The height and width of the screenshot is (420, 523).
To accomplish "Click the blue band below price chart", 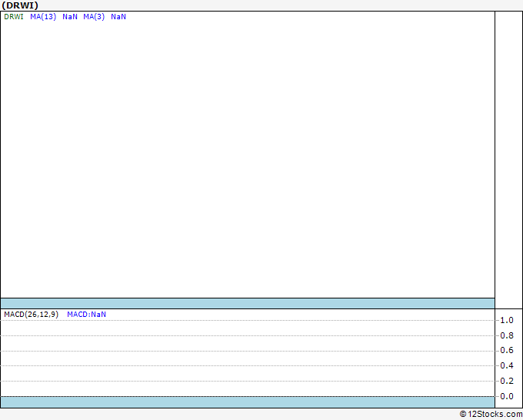I will (x=247, y=303).
